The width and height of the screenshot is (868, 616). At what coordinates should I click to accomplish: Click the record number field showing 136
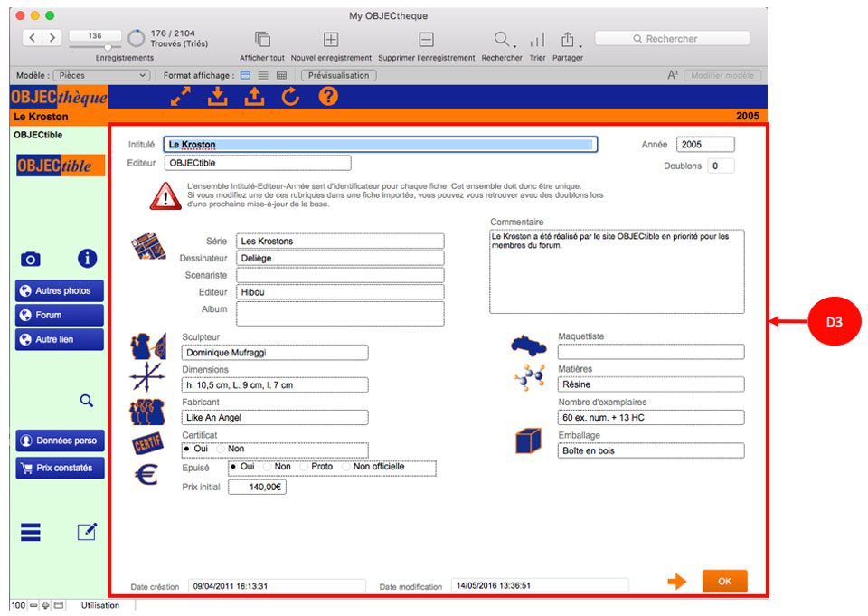(95, 36)
